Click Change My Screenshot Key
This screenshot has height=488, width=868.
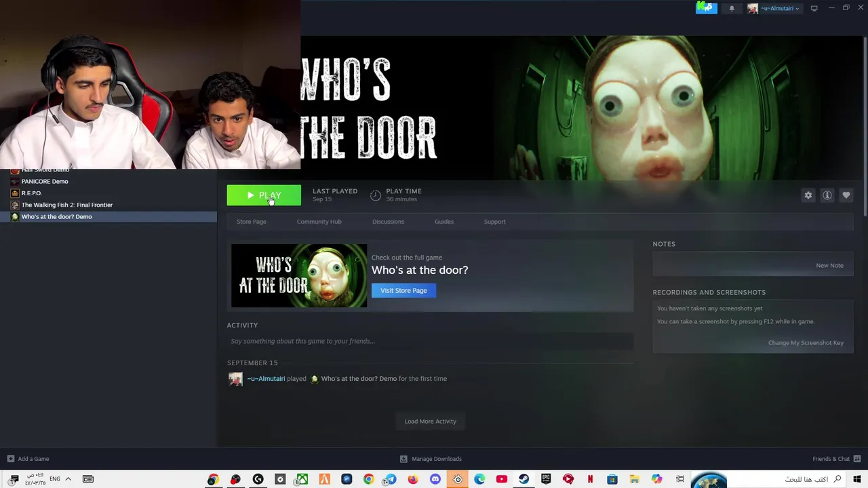tap(806, 343)
